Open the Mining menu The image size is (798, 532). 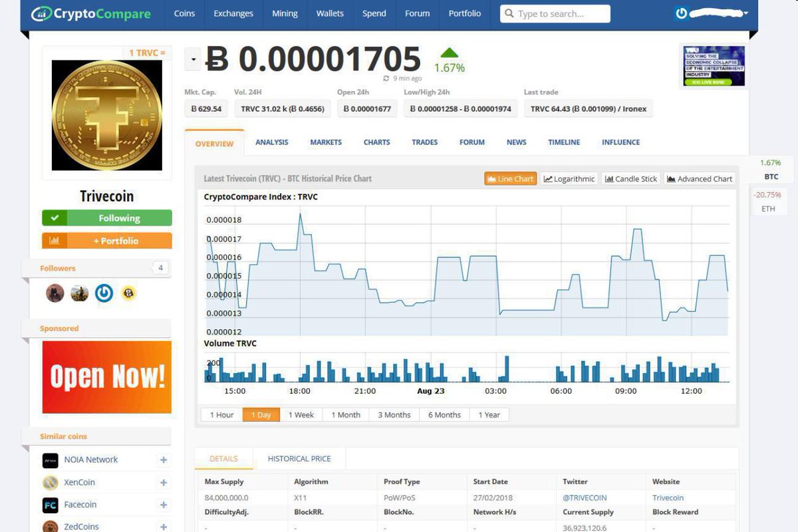click(x=285, y=13)
